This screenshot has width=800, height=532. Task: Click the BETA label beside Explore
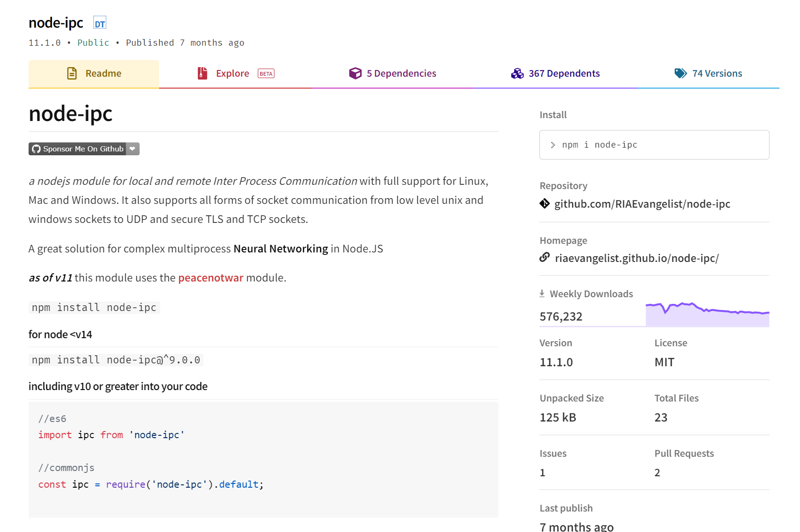point(266,74)
